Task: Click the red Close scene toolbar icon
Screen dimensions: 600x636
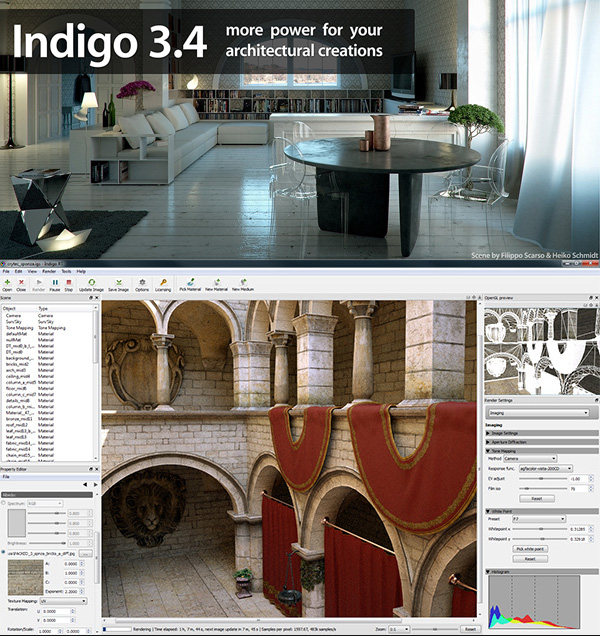Action: point(21,284)
